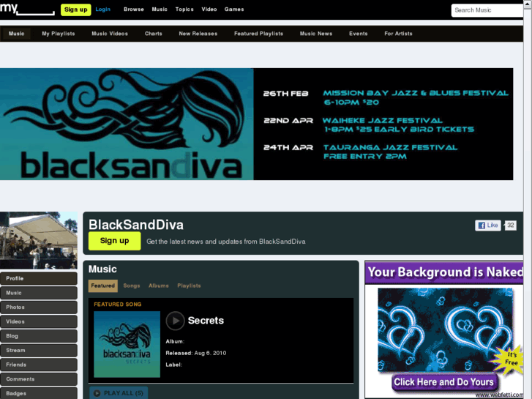The width and height of the screenshot is (532, 399).
Task: Open Stream in left sidebar
Action: click(x=39, y=351)
